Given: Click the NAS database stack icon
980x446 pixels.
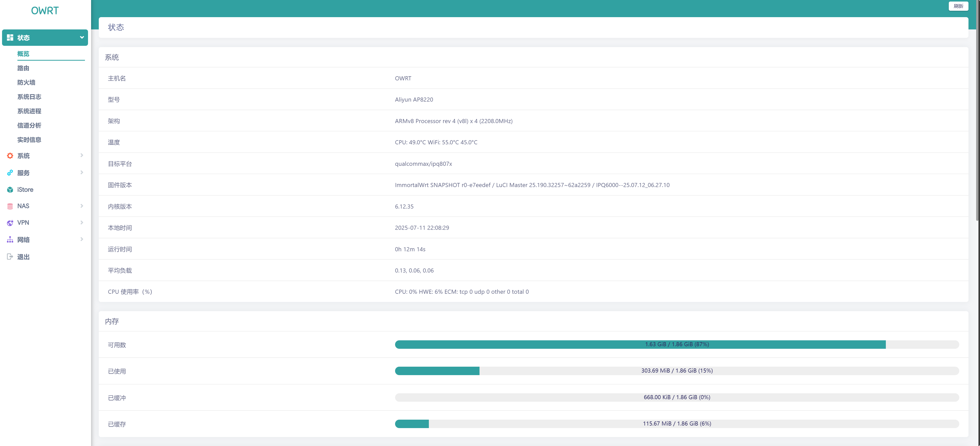Looking at the screenshot, I should pos(10,206).
